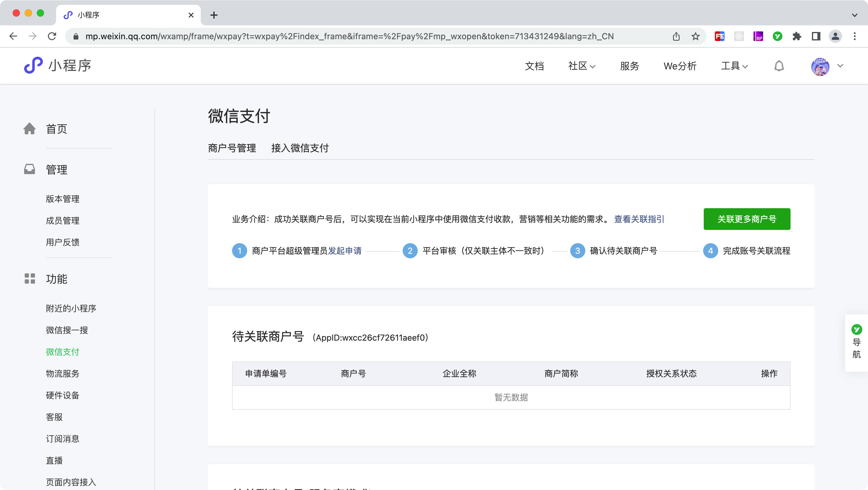
Task: Toggle the browser side panel icon
Action: tap(816, 36)
